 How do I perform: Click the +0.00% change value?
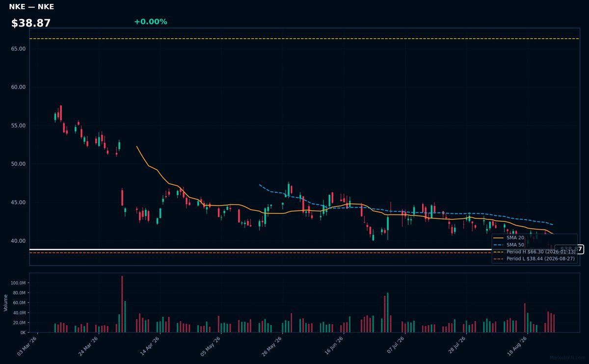[x=150, y=22]
